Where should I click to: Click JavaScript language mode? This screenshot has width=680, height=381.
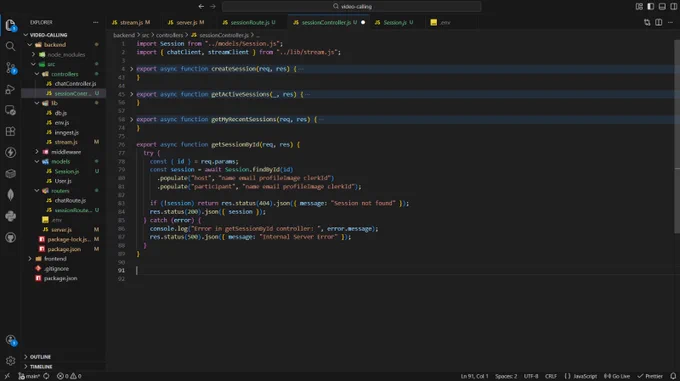click(581, 376)
